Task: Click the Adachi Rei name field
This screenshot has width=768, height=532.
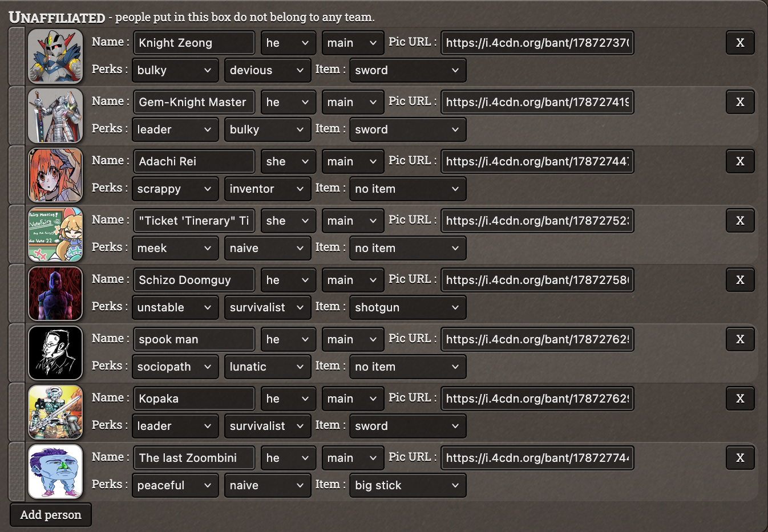Action: (x=194, y=161)
